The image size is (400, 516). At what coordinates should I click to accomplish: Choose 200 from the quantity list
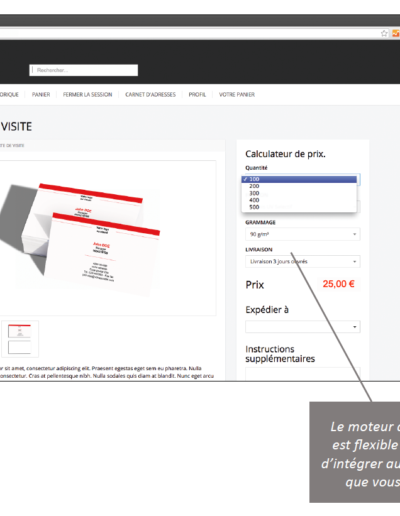pos(299,186)
